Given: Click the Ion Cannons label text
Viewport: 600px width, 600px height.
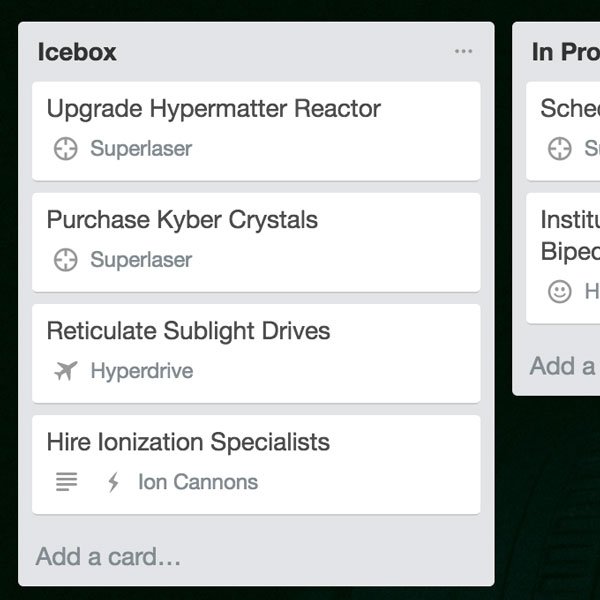Looking at the screenshot, I should 197,482.
